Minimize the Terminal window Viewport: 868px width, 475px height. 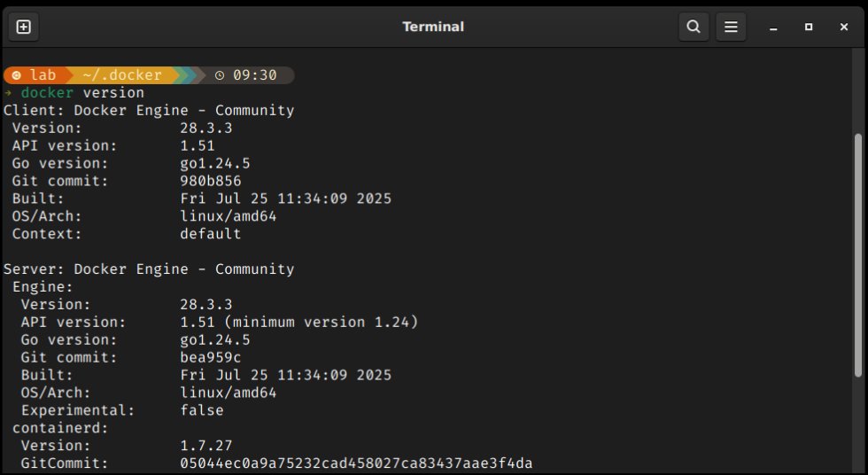[x=773, y=27]
